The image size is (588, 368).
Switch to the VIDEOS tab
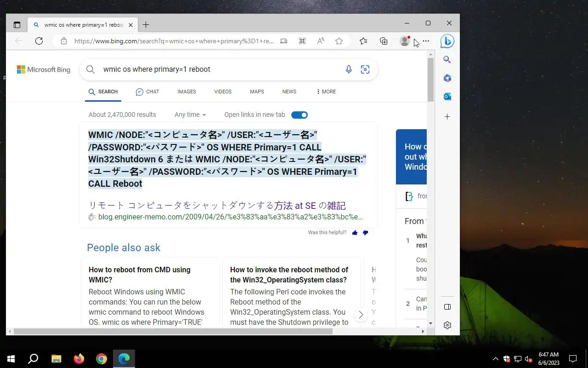pyautogui.click(x=223, y=92)
